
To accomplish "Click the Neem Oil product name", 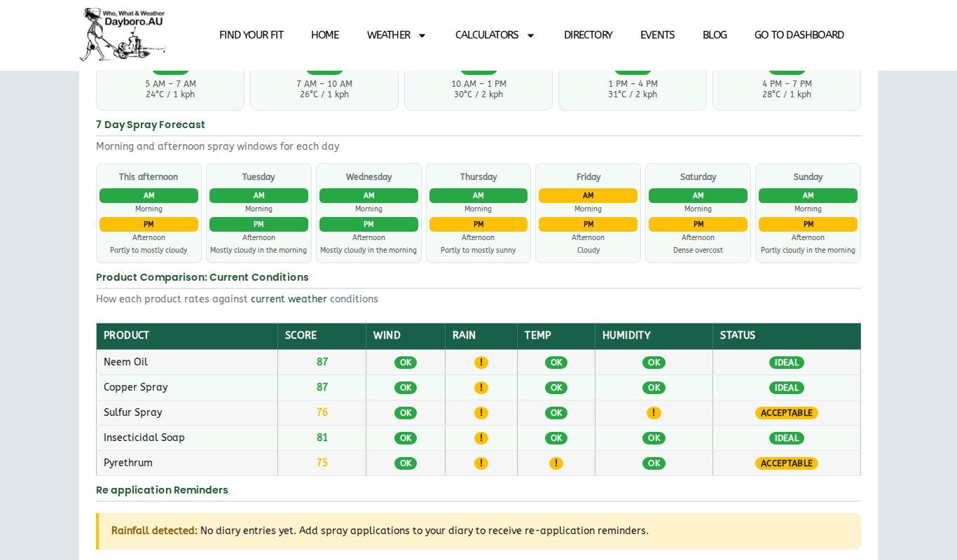I will tap(126, 362).
